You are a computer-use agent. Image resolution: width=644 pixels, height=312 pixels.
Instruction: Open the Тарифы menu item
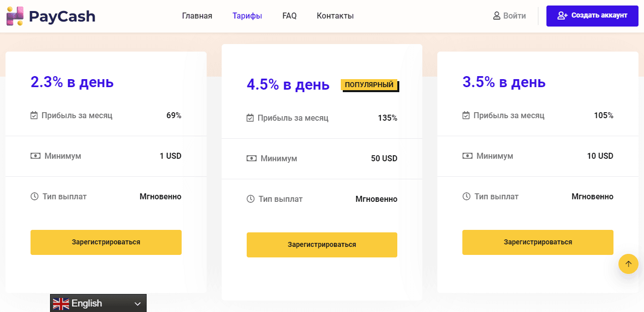247,16
